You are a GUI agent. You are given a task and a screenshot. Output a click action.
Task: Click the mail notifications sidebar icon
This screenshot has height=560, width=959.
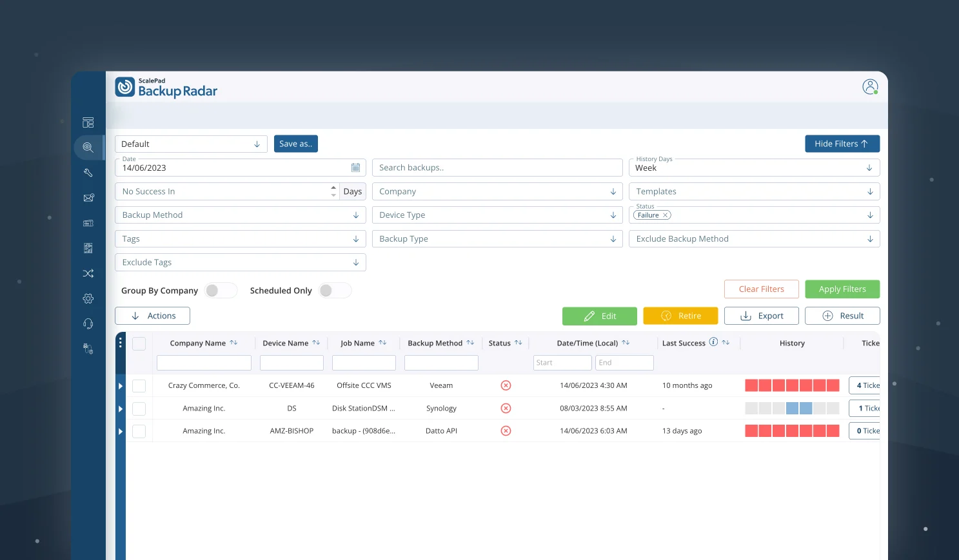pyautogui.click(x=88, y=198)
